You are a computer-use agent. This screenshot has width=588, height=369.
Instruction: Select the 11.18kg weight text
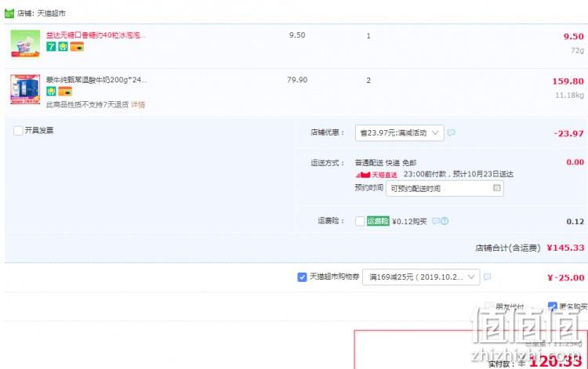570,96
